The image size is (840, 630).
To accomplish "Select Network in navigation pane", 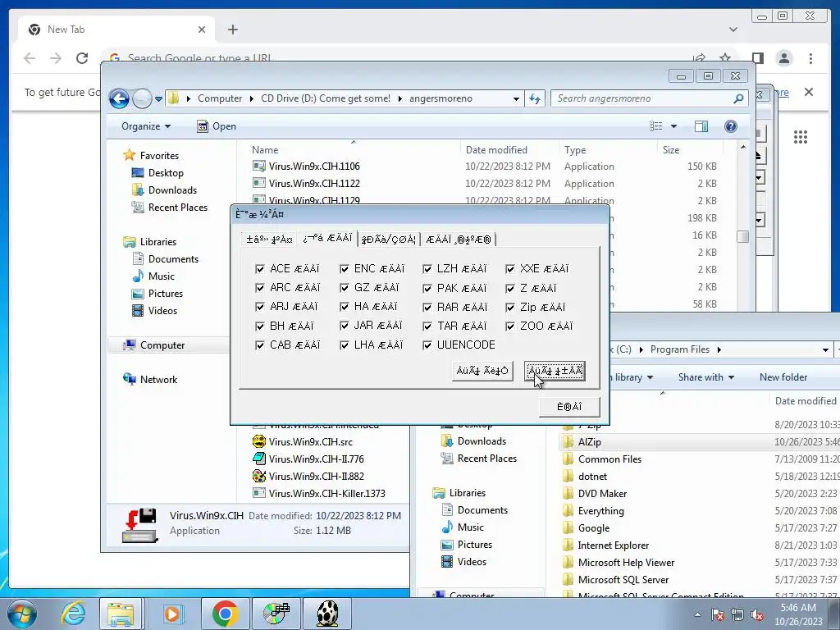I will point(158,380).
